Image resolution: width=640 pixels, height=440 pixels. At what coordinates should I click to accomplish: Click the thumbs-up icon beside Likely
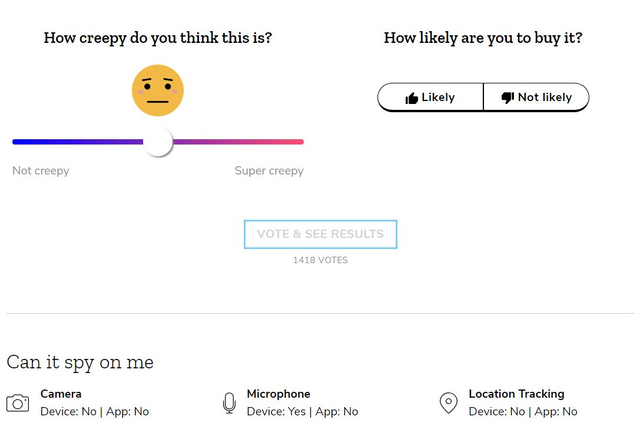411,98
